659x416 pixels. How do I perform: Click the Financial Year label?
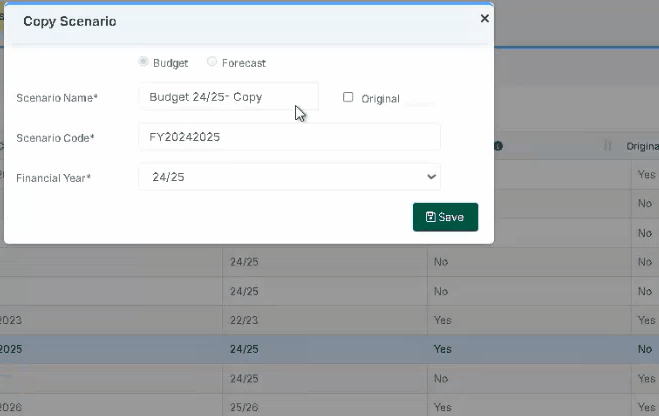click(x=53, y=178)
